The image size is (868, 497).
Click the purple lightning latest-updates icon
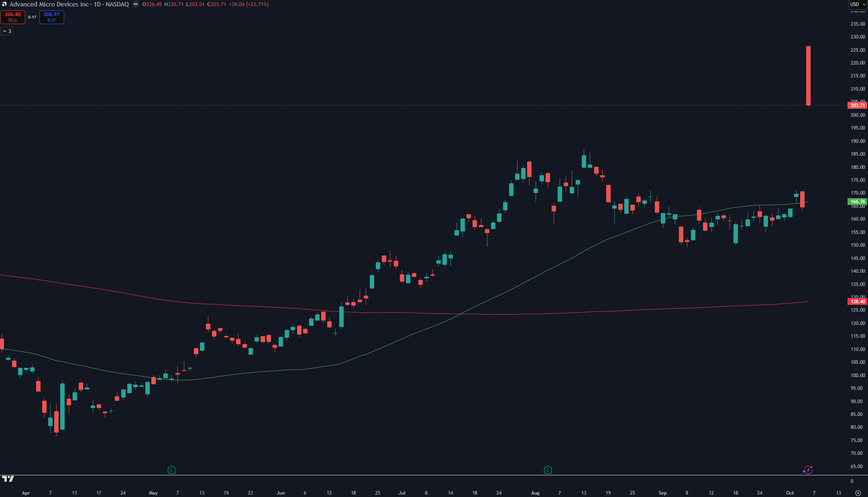[x=807, y=470]
